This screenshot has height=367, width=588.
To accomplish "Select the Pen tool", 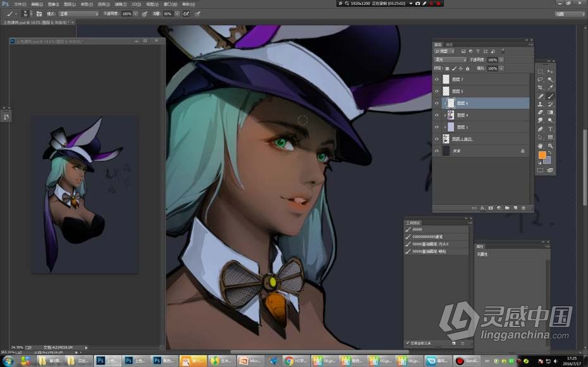I will click(540, 128).
